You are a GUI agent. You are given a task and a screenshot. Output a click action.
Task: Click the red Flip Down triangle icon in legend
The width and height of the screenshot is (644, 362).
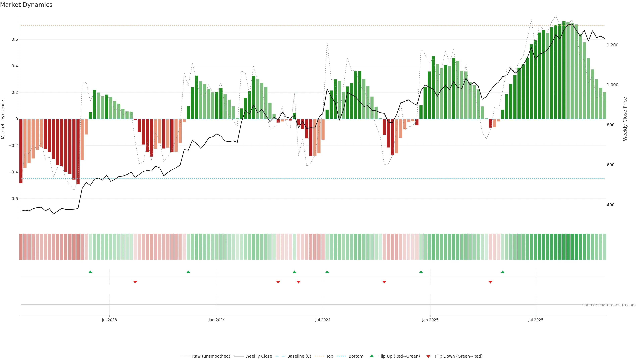pyautogui.click(x=428, y=356)
